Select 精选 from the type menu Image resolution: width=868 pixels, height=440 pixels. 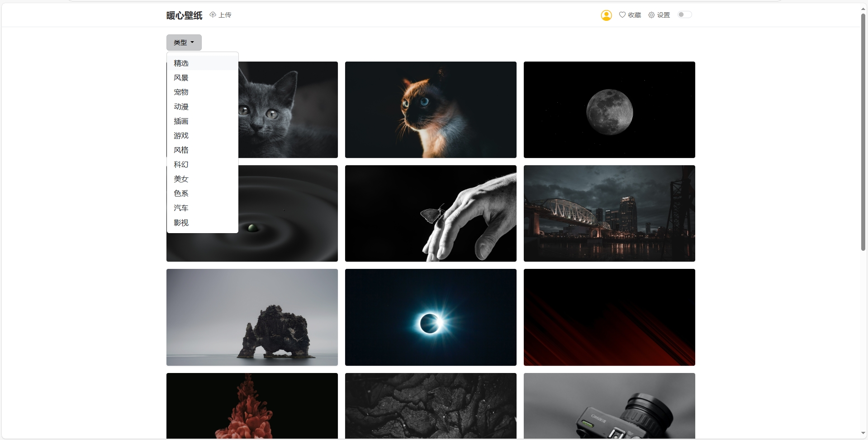click(x=181, y=63)
